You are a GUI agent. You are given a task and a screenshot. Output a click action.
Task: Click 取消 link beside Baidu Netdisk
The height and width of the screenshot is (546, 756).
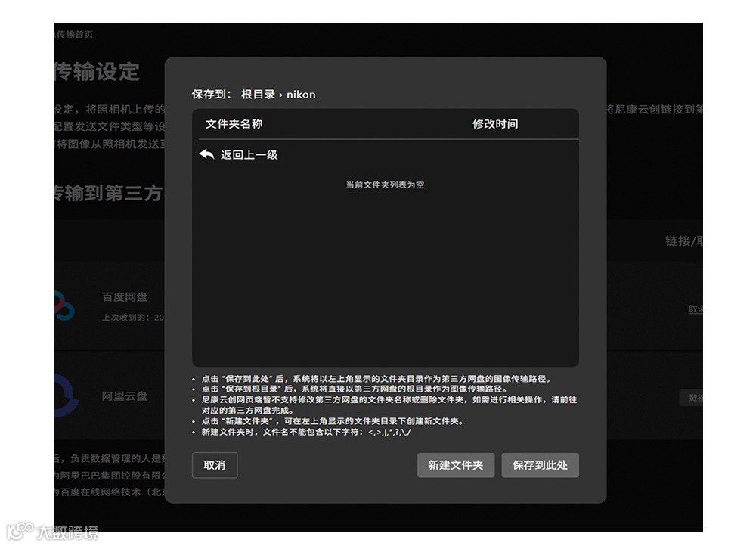click(x=695, y=309)
